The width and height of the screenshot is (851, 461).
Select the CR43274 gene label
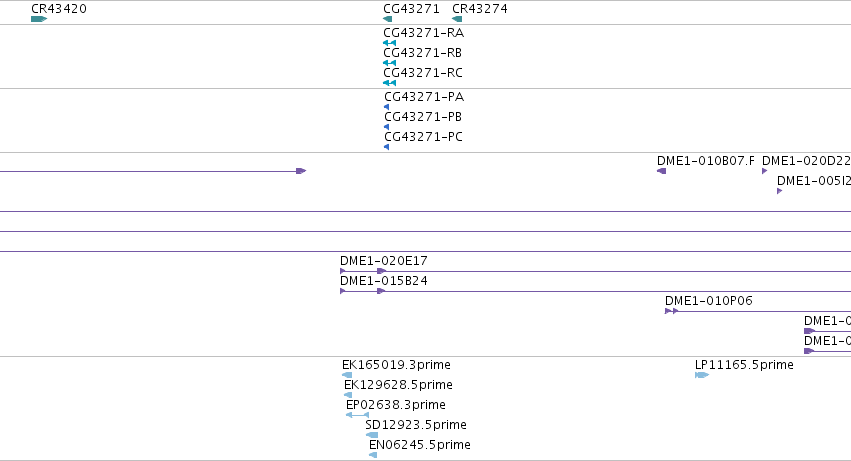tap(480, 9)
